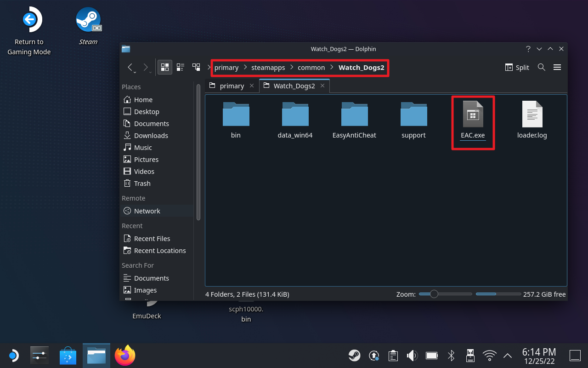This screenshot has width=588, height=368.
Task: Open Home in Places panel
Action: pyautogui.click(x=157, y=100)
